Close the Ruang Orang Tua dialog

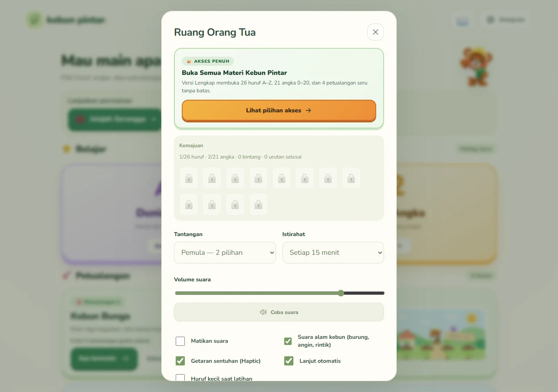click(x=375, y=32)
